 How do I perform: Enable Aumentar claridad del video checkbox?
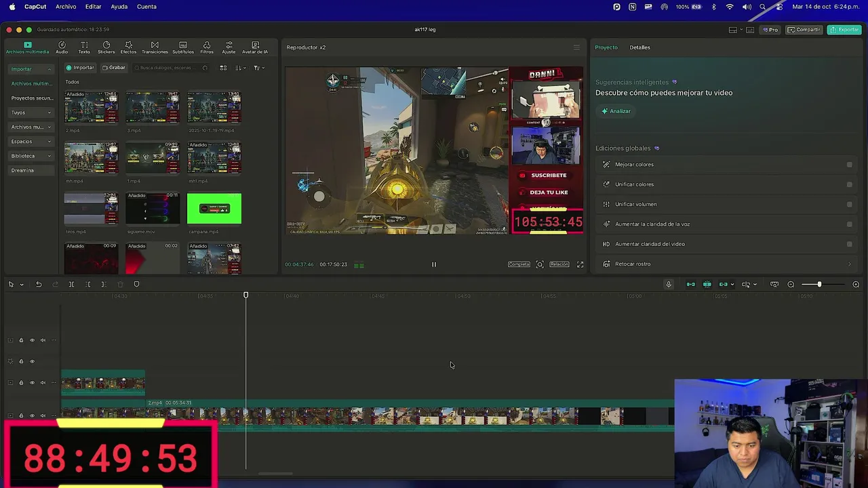point(849,244)
